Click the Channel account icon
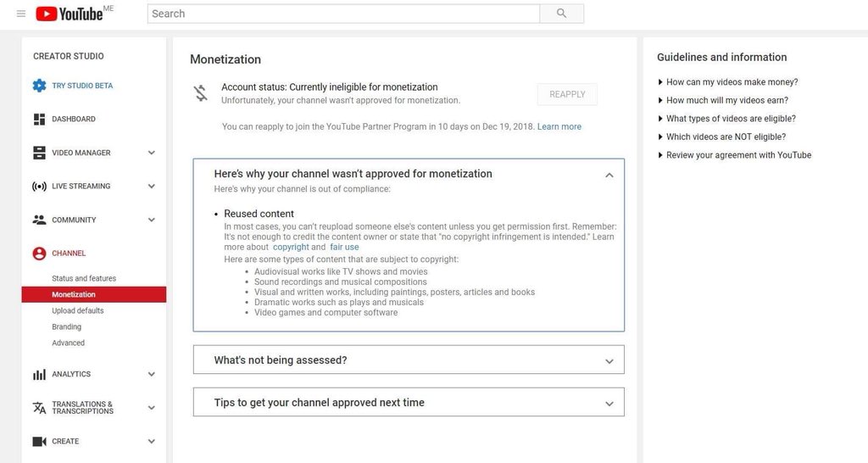 coord(39,254)
